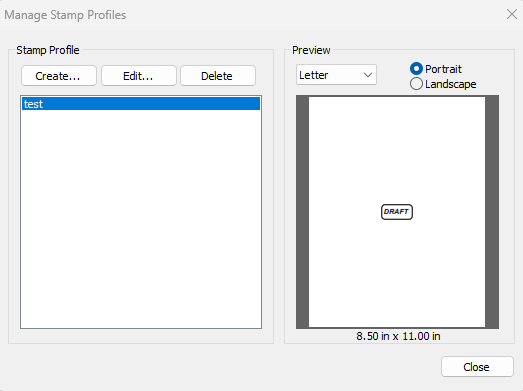Click the X to close Manage Stamp Profiles
Screen dimensions: 523x391
pos(512,14)
